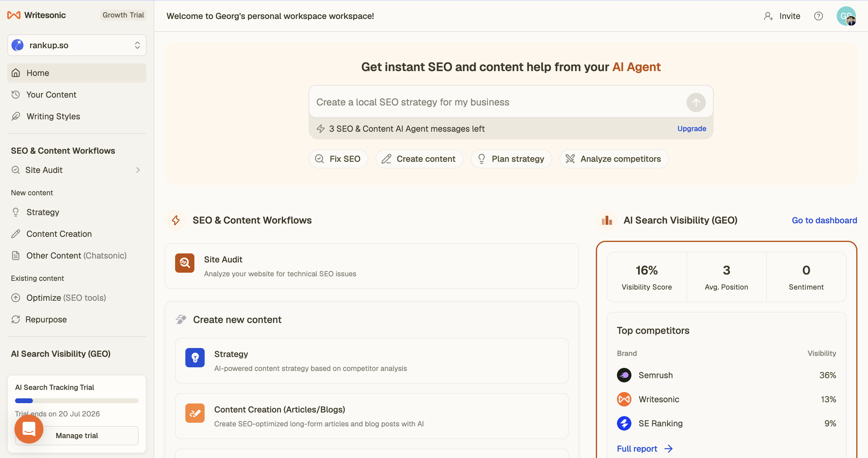The height and width of the screenshot is (458, 868).
Task: Open the rankup.so workspace switcher dropdown
Action: (x=77, y=45)
